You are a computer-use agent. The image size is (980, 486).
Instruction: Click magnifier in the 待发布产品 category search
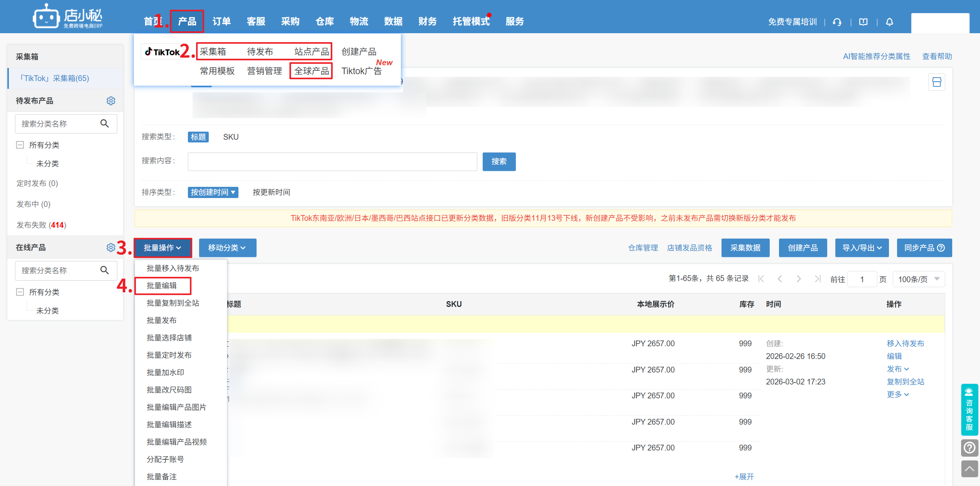click(105, 124)
